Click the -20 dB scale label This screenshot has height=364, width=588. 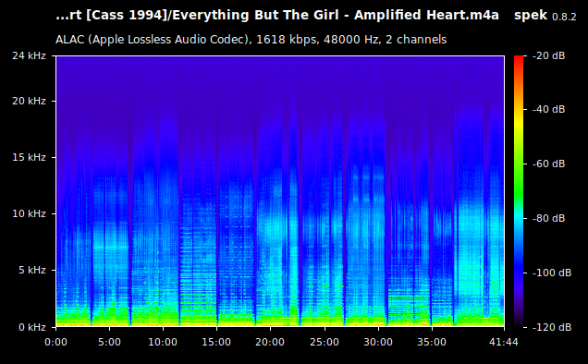pos(548,55)
